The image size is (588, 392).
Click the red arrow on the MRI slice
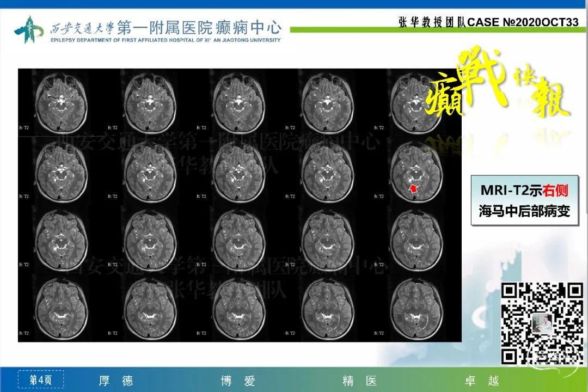(x=414, y=188)
